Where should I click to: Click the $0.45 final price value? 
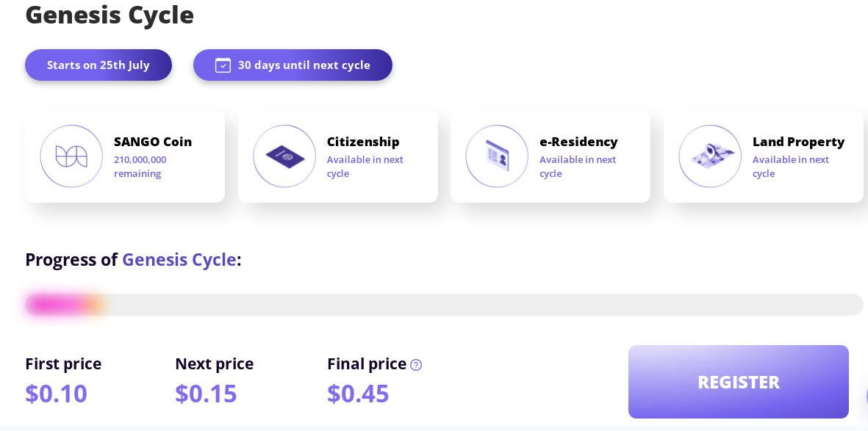[x=358, y=394]
